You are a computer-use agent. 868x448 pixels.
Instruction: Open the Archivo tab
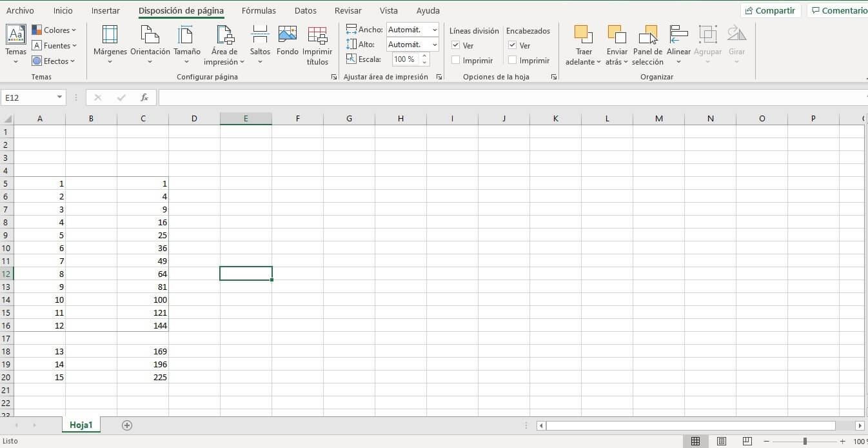[20, 10]
